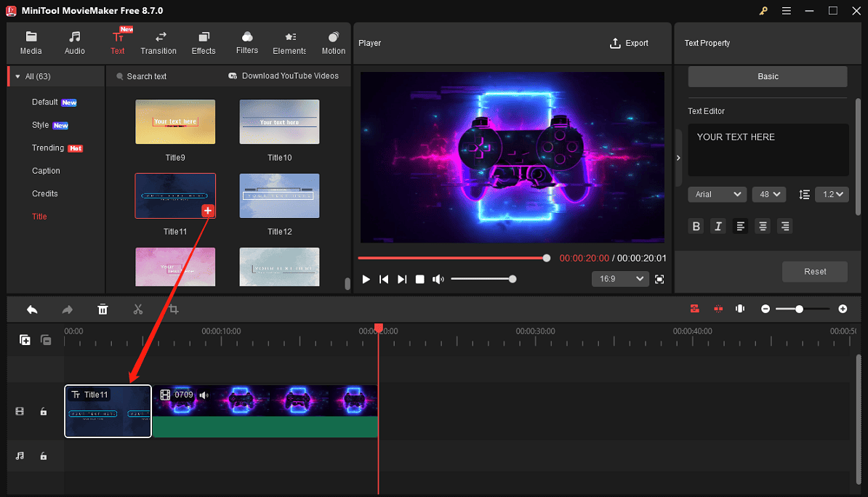Image resolution: width=868 pixels, height=497 pixels.
Task: Zoom out the timeline
Action: point(765,309)
